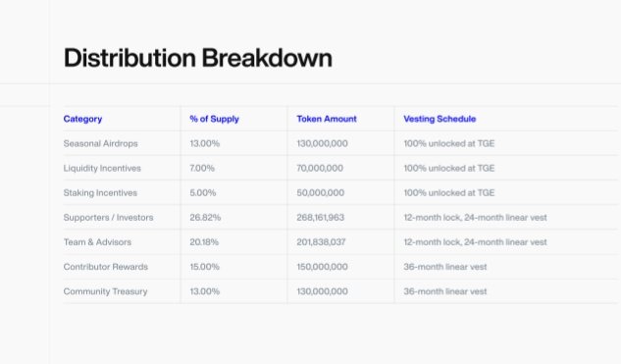Select Contributor Rewards 36-month linear vest cell

coord(445,267)
